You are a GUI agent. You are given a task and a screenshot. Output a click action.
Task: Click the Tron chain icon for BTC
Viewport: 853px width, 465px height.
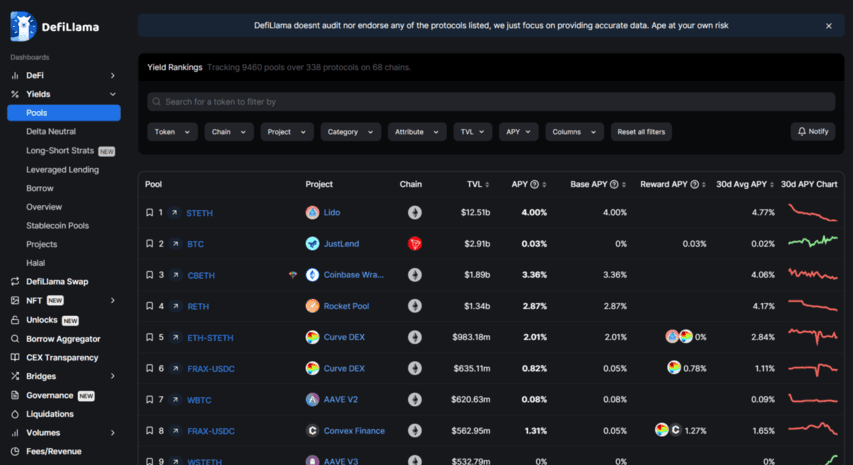tap(415, 244)
